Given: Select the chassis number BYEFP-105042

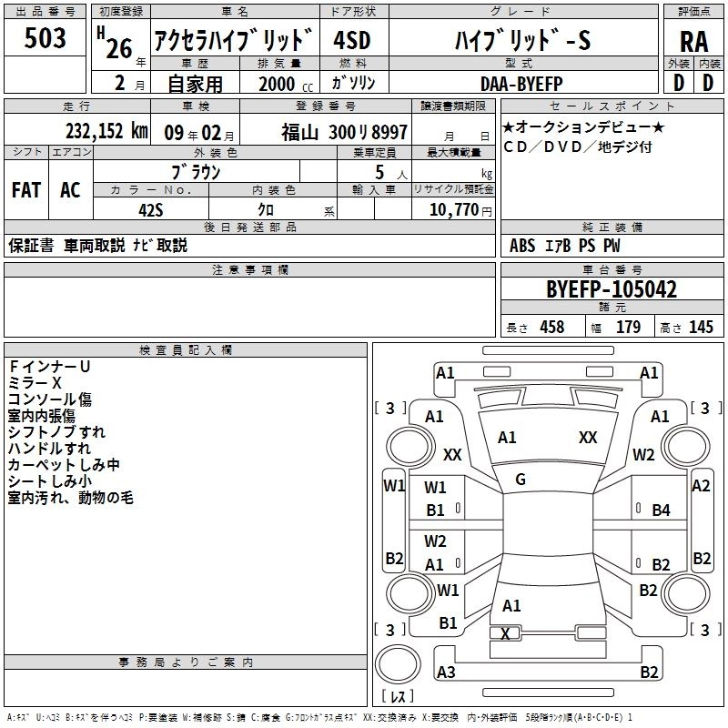Looking at the screenshot, I should [612, 288].
